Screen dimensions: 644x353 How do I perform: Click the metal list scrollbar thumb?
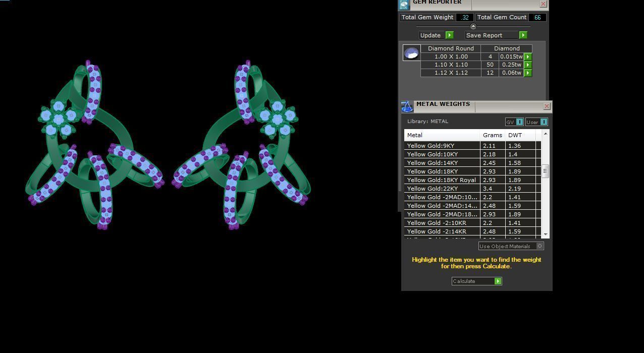[545, 171]
